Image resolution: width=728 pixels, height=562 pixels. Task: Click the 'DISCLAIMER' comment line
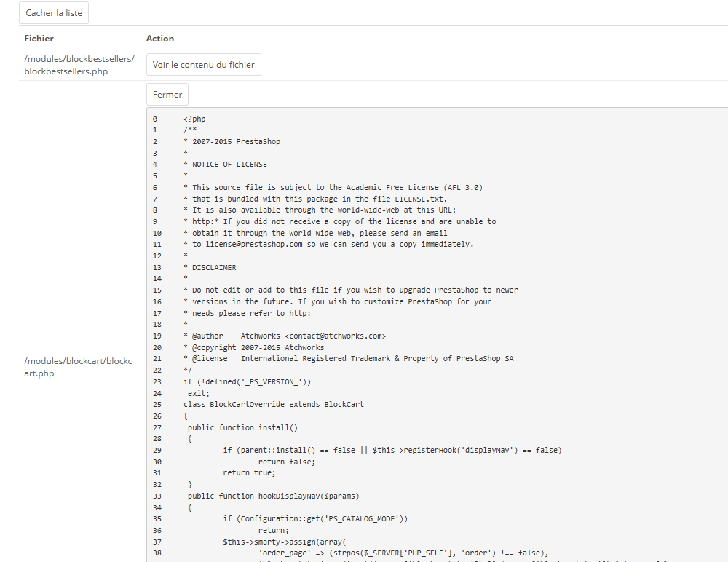pyautogui.click(x=210, y=267)
